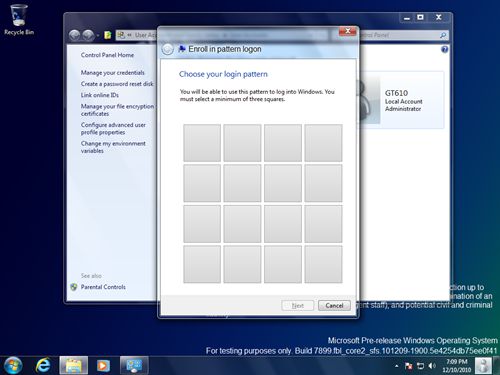Open Manage your credentials link
500x375 pixels.
pyautogui.click(x=113, y=73)
